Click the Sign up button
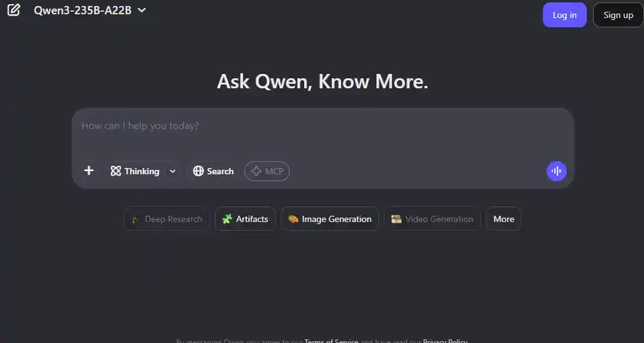 (x=618, y=15)
